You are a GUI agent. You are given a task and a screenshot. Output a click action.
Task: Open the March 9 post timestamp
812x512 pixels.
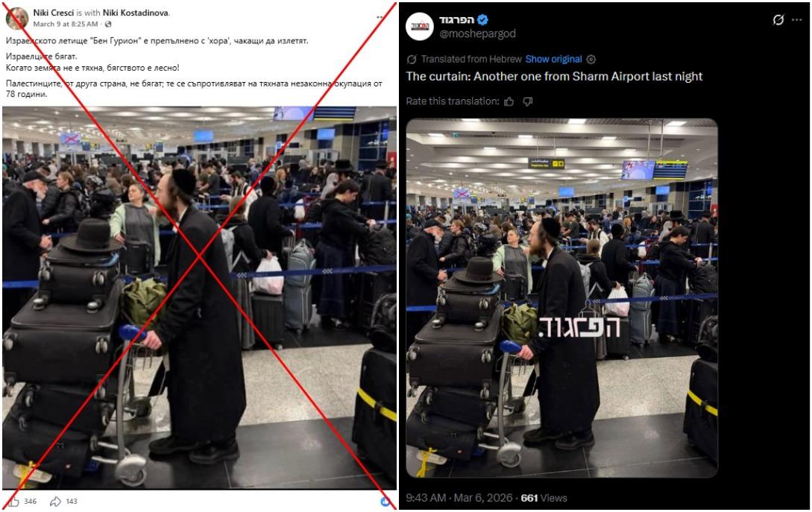click(66, 24)
